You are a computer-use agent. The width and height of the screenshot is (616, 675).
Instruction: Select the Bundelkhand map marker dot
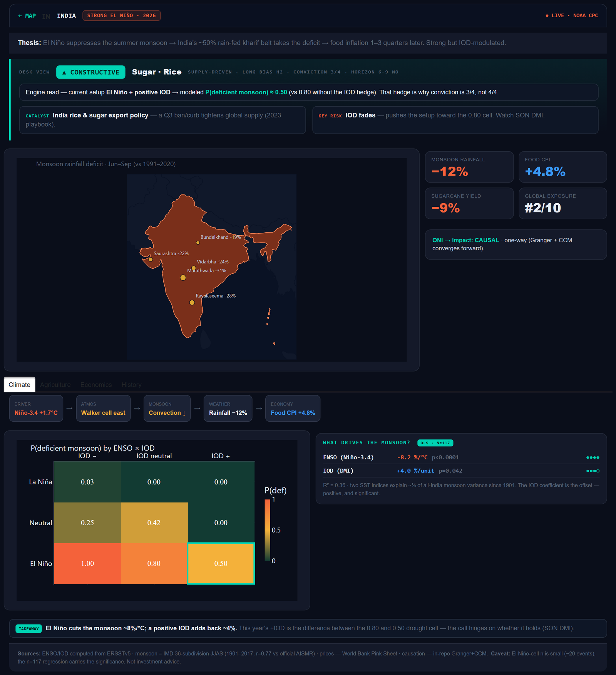(x=198, y=243)
